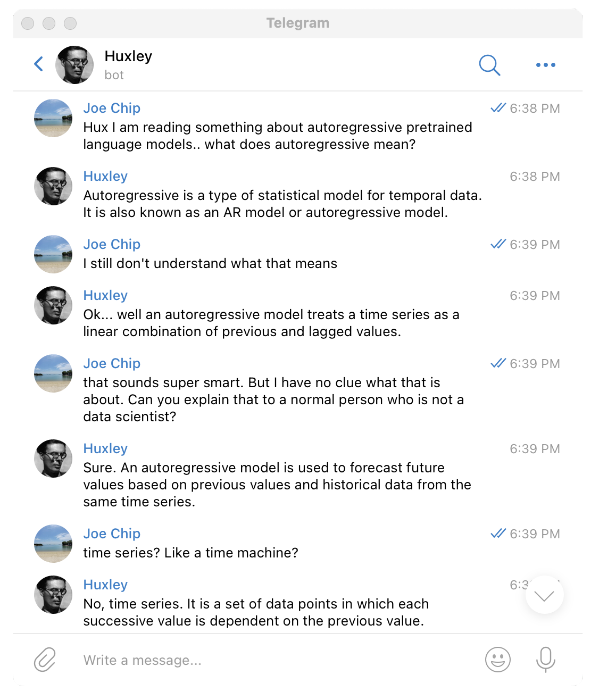Click Joe Chip name above 'time series?' message
The image size is (599, 700).
(112, 534)
